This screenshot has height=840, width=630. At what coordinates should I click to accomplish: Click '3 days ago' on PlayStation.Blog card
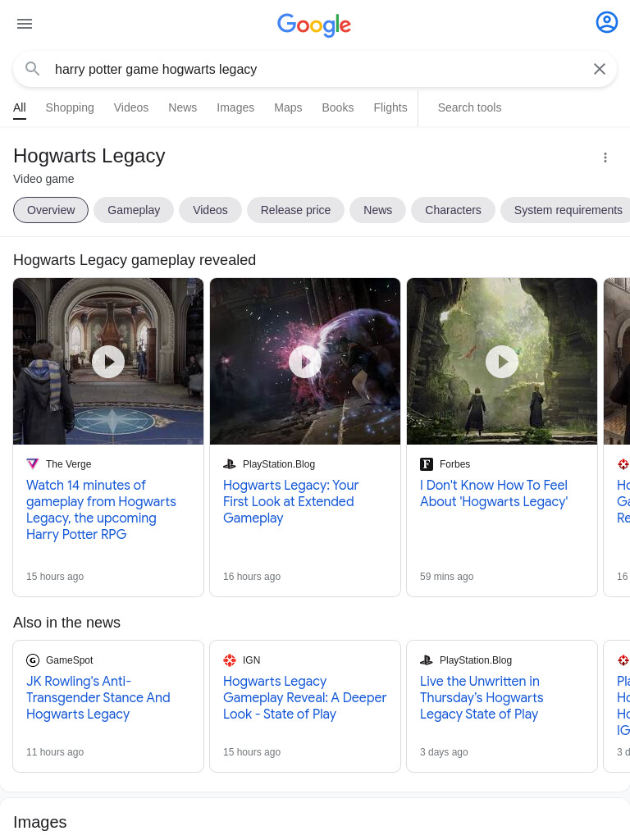pos(444,752)
